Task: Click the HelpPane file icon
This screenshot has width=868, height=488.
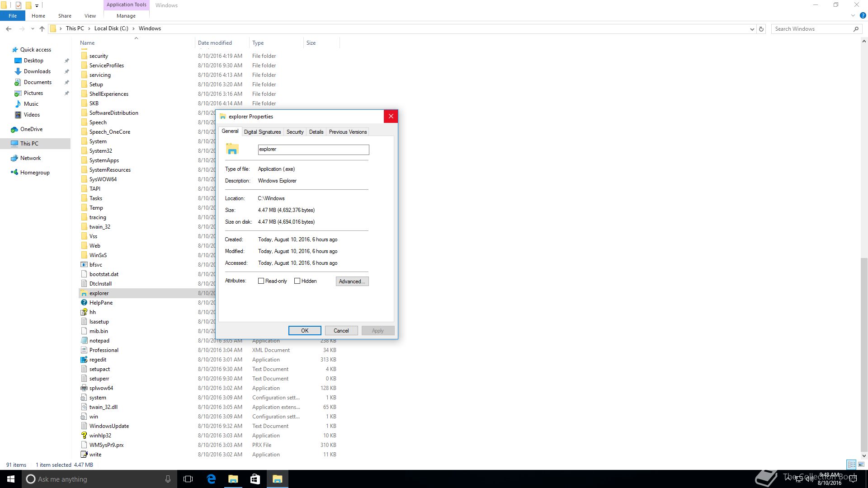Action: [x=84, y=303]
